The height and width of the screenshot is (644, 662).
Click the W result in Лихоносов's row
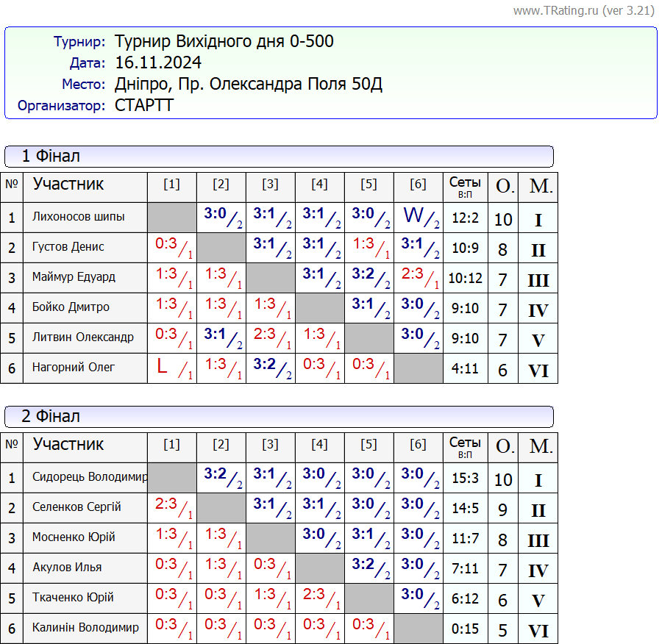click(414, 216)
